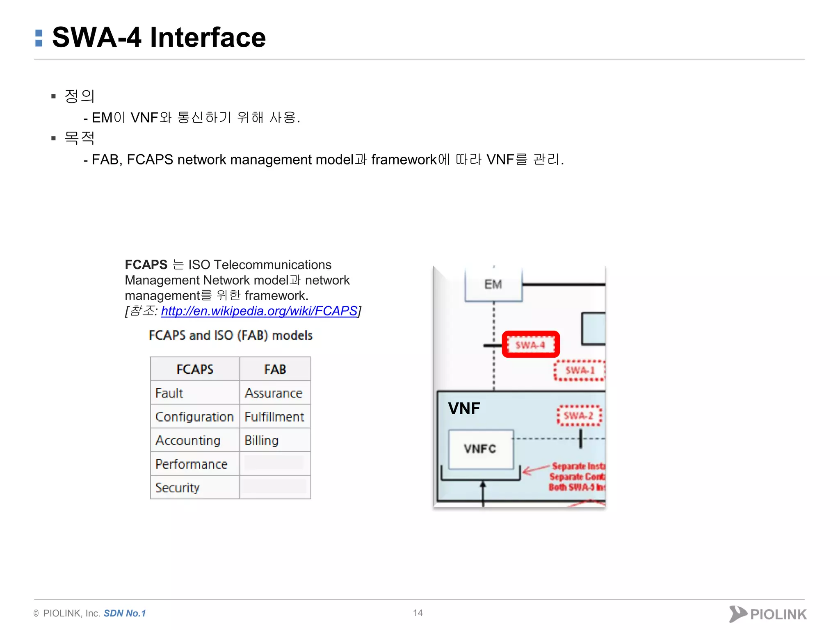Viewport: 840px width, 630px height.
Task: Click the SWA-4 label in diagram
Action: pos(531,345)
